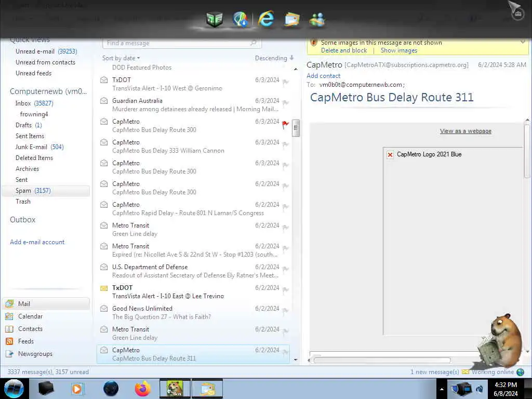The width and height of the screenshot is (532, 399).
Task: Click message list scroll up arrow
Action: pos(296,69)
